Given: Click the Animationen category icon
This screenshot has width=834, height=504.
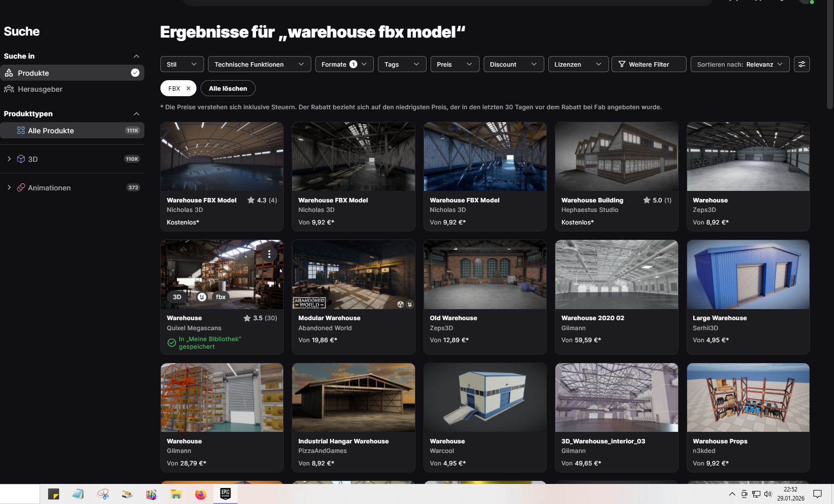Looking at the screenshot, I should pos(21,188).
